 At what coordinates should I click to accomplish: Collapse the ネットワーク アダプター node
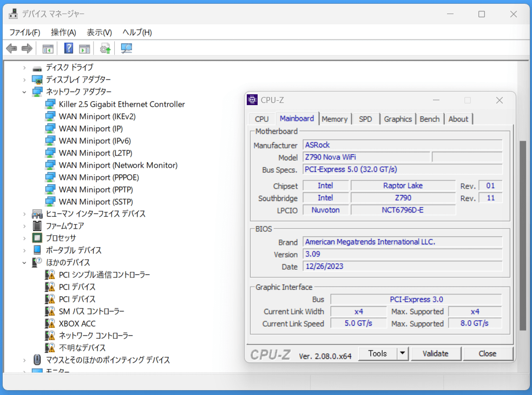tap(24, 92)
